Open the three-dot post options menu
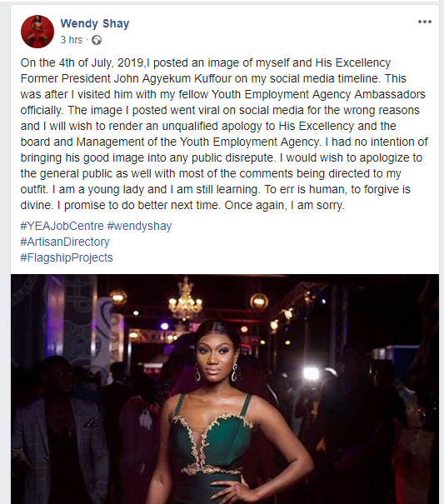The height and width of the screenshot is (504, 444). click(424, 22)
